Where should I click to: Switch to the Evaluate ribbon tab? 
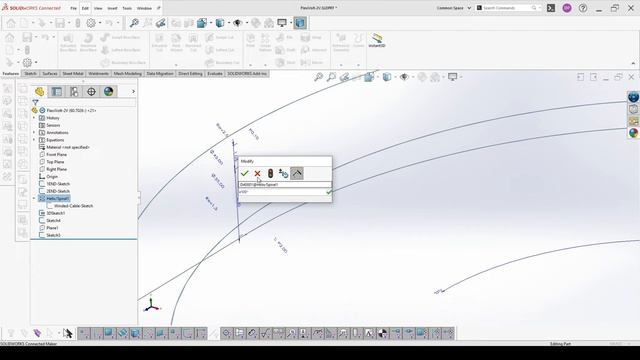coord(215,74)
